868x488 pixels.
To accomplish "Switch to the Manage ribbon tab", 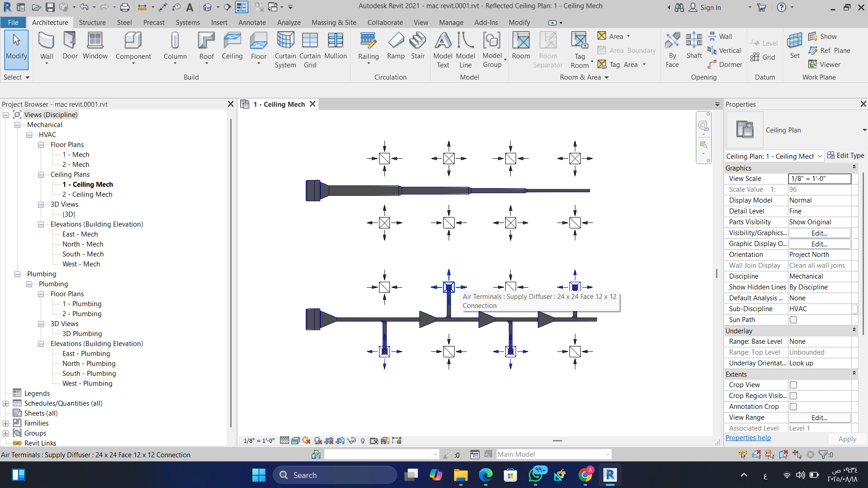I will pyautogui.click(x=451, y=23).
